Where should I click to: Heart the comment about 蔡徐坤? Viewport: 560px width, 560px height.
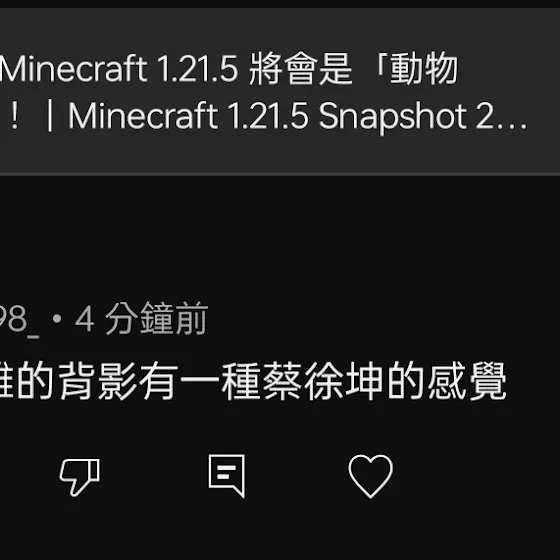(x=371, y=476)
